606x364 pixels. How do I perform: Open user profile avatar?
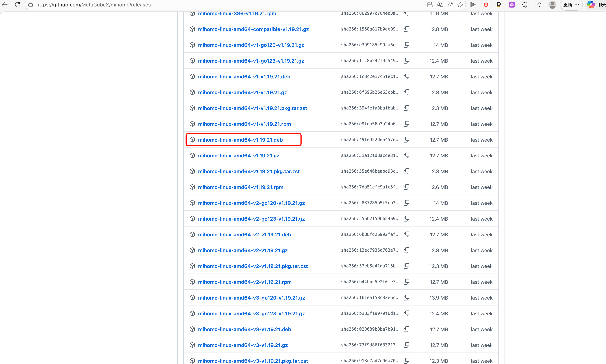tap(552, 5)
